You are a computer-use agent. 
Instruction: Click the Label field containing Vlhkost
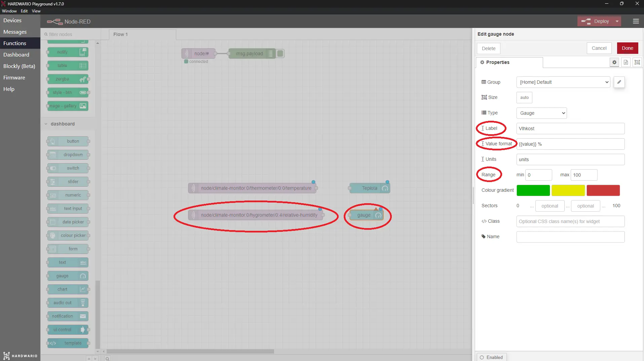tap(570, 129)
